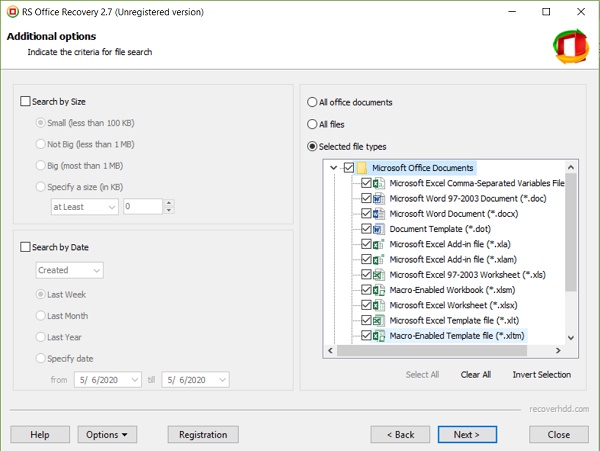
Task: Open the Options dropdown button
Action: point(107,435)
